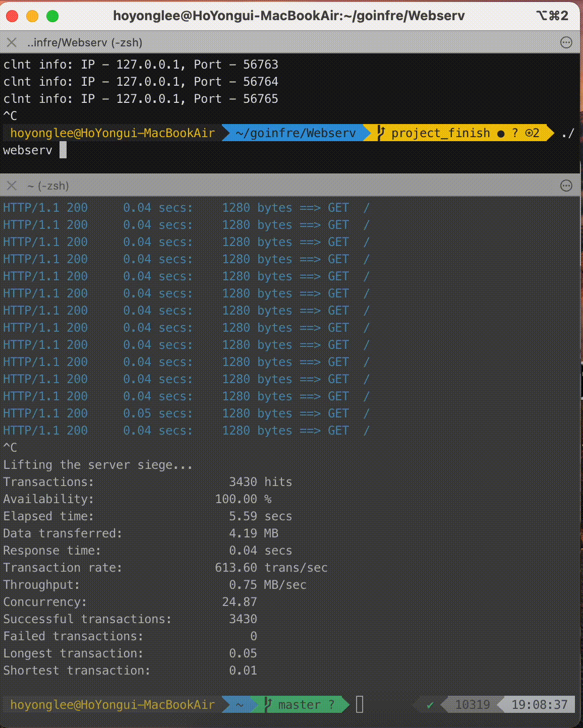This screenshot has height=728, width=583.
Task: Click the lower prompt hoyonglee@HoYongui-MacBookAir username
Action: (112, 705)
